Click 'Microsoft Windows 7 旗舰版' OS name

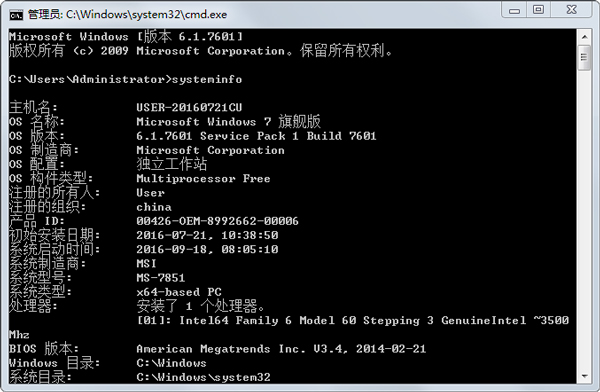[x=228, y=122]
